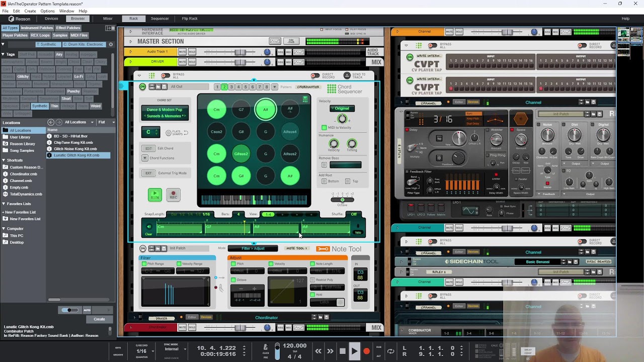The height and width of the screenshot is (362, 644).
Task: Click the transport Fast Forward button
Action: pos(330,351)
